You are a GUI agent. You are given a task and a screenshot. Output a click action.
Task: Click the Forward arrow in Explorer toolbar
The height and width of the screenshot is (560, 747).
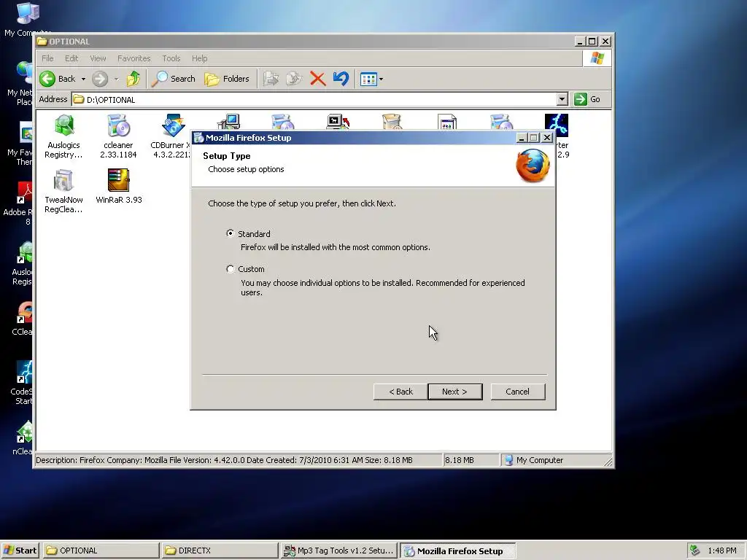coord(100,79)
